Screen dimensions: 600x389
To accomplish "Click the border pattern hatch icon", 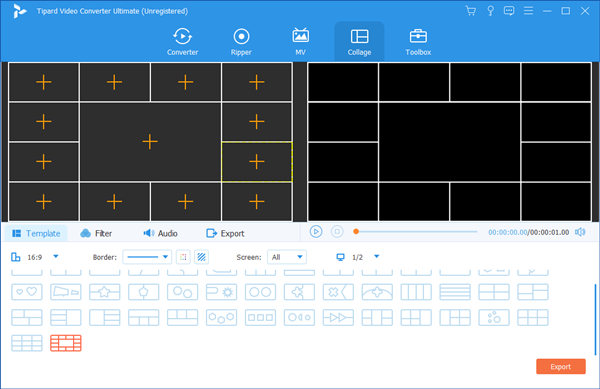I will coord(201,257).
